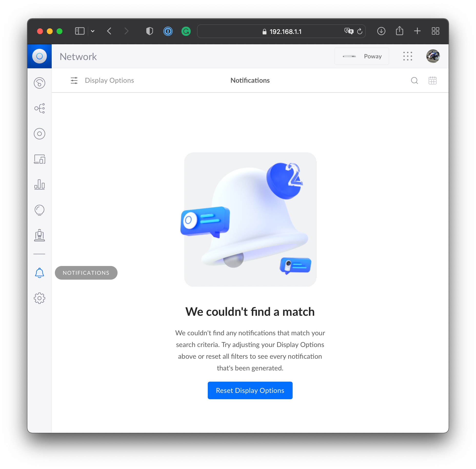Click the notifications bell icon
476x469 pixels.
40,272
